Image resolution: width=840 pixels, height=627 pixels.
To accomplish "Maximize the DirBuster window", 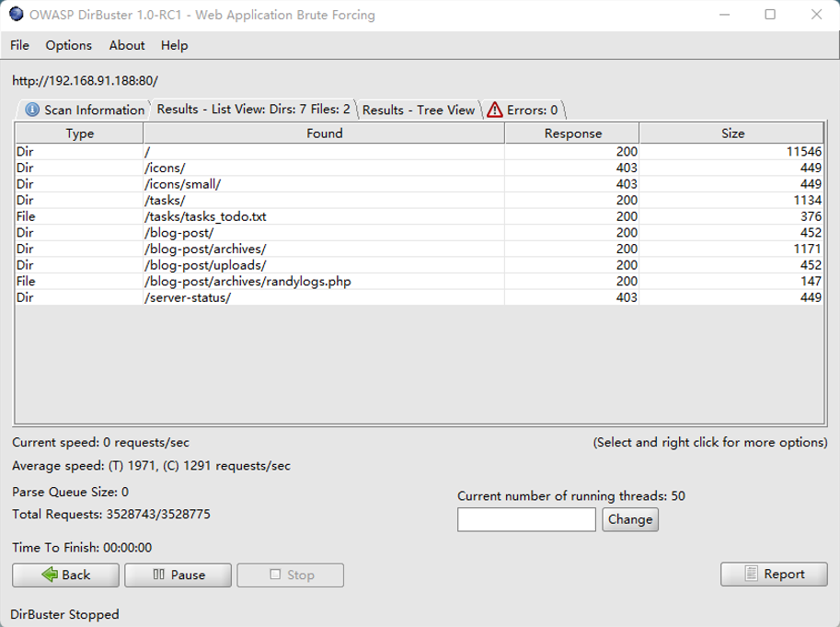I will click(x=770, y=15).
